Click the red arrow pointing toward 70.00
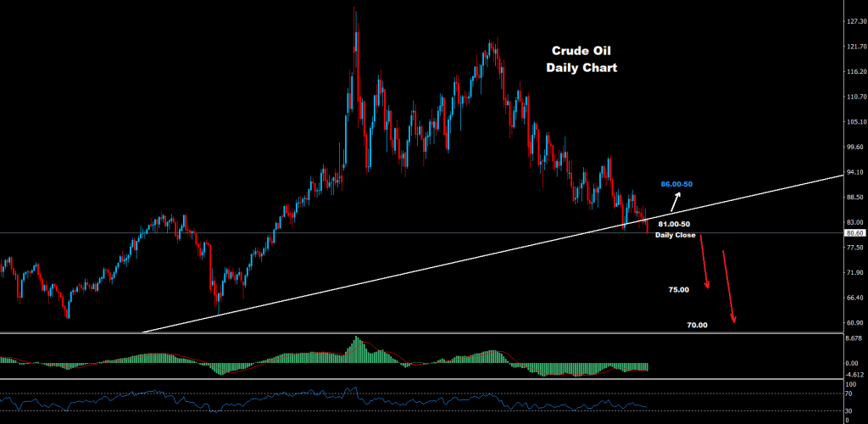This screenshot has height=424, width=868. tap(728, 286)
